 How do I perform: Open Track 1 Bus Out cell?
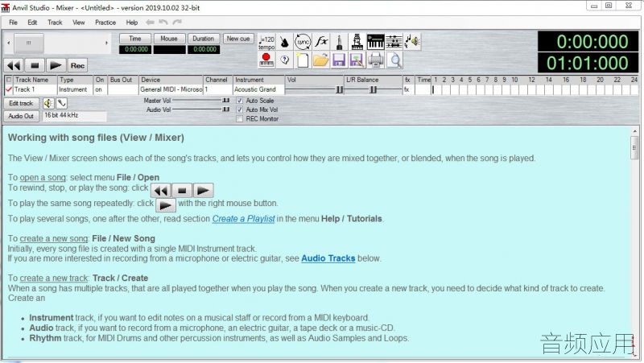[123, 89]
